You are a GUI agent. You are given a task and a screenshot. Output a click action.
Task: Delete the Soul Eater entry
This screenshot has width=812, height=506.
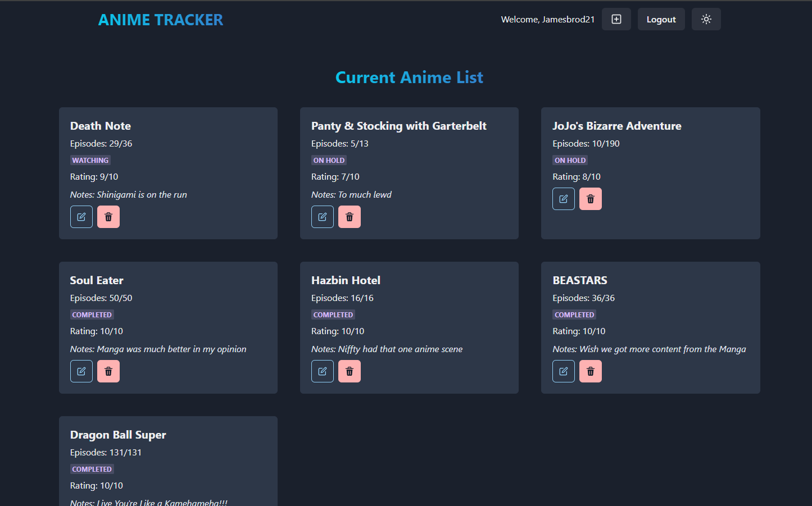(x=108, y=371)
